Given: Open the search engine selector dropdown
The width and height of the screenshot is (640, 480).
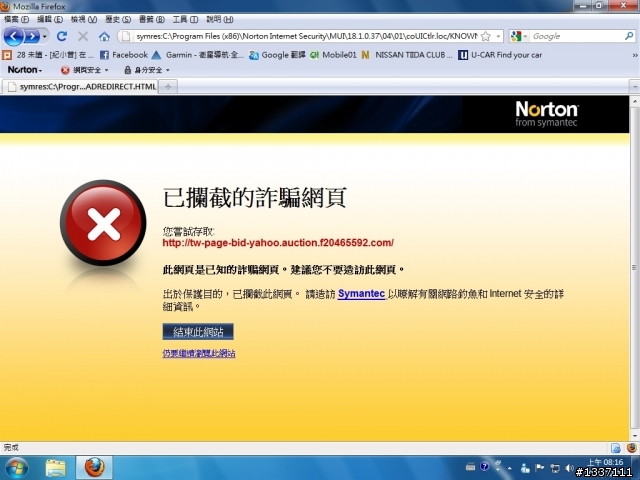Looking at the screenshot, I should (519, 36).
